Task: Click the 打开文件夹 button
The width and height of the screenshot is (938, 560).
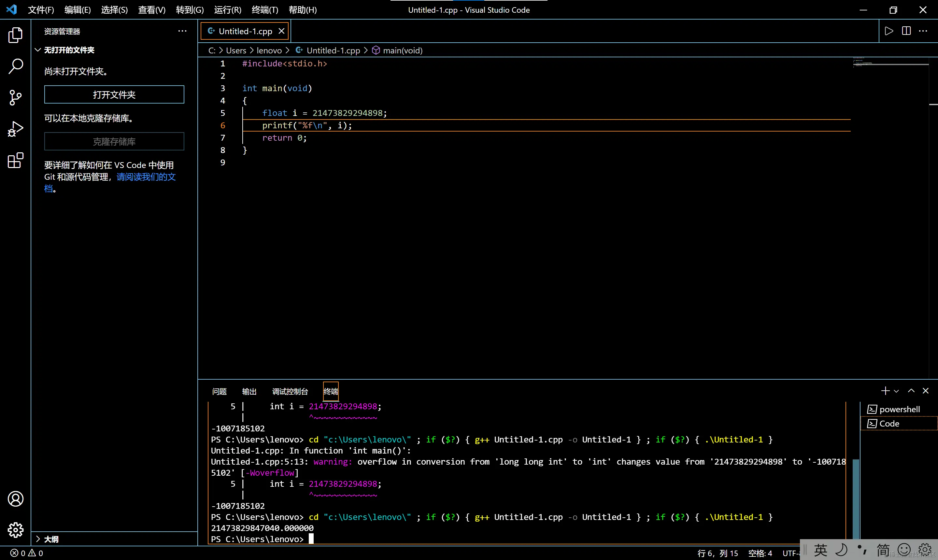Action: pos(114,94)
